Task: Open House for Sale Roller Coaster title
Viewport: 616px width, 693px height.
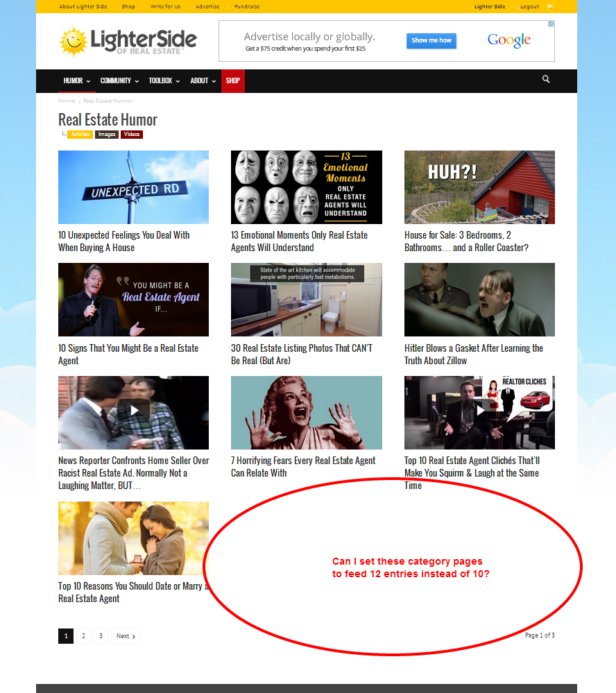Action: click(x=466, y=241)
